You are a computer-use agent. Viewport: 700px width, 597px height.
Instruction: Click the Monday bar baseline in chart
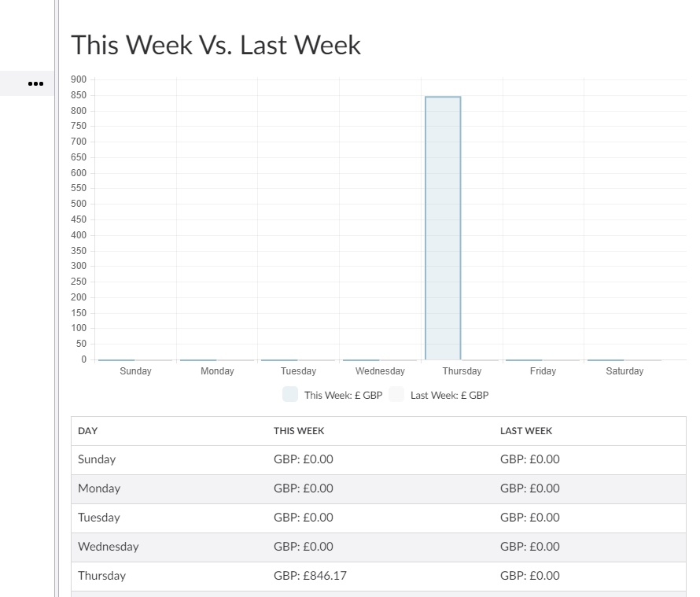tap(198, 360)
